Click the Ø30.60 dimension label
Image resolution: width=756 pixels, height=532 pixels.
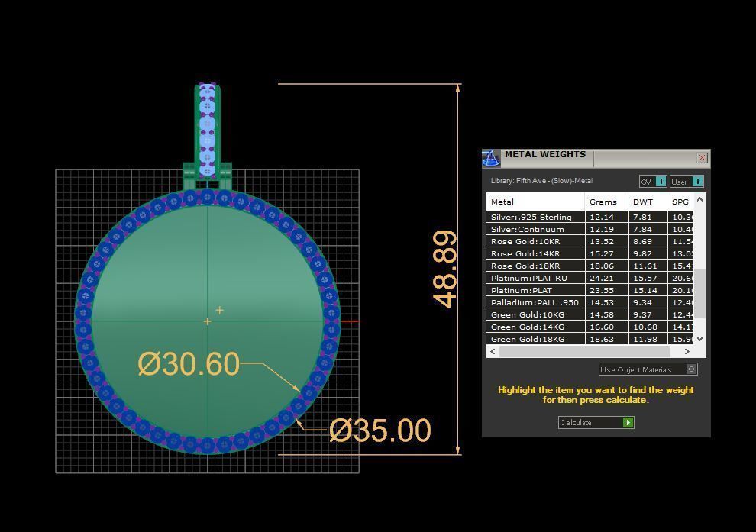coord(189,364)
